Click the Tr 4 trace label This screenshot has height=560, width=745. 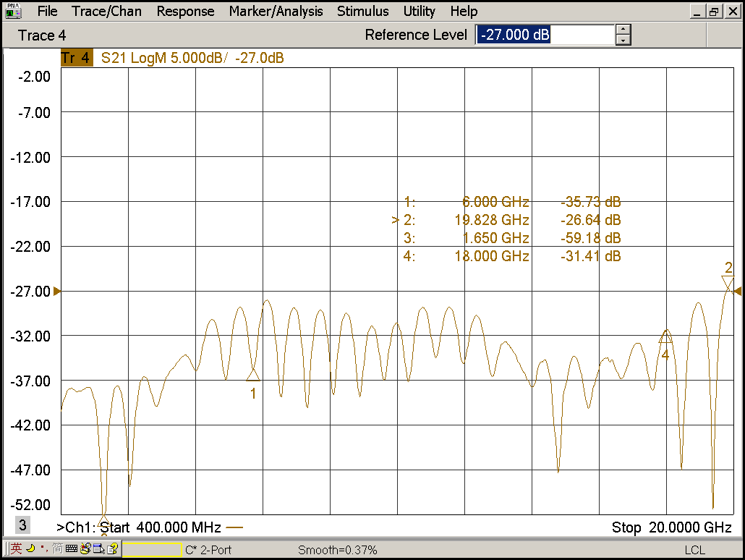[76, 58]
